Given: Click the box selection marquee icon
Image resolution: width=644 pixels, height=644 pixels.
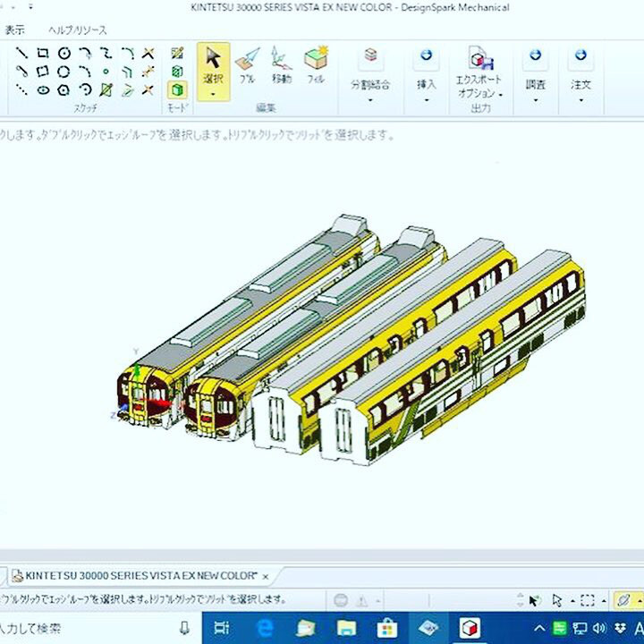Looking at the screenshot, I should tap(588, 600).
